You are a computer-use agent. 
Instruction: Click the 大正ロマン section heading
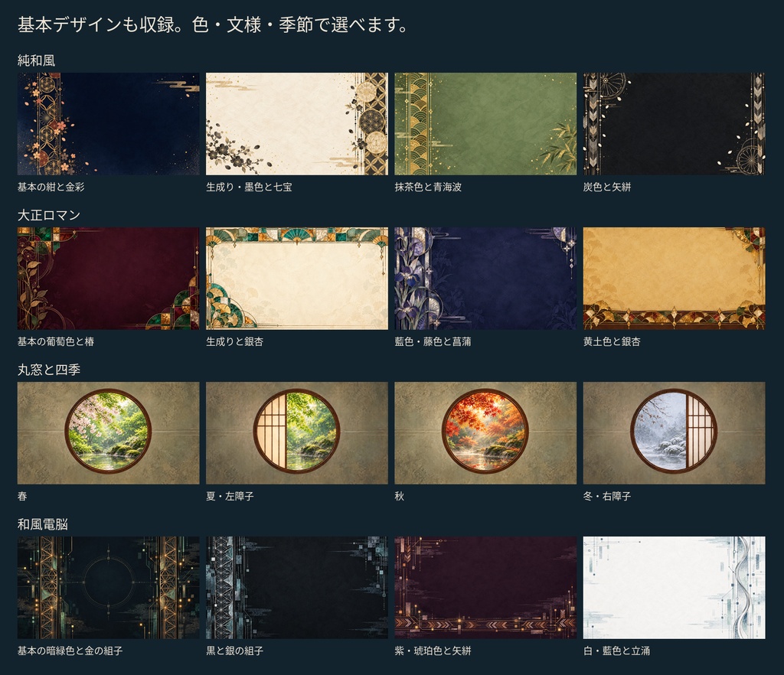click(49, 215)
